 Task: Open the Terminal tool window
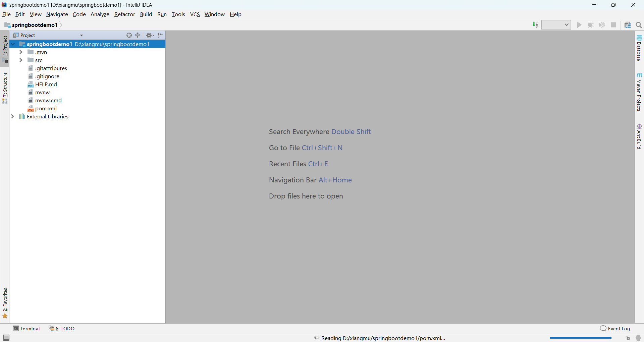click(26, 329)
